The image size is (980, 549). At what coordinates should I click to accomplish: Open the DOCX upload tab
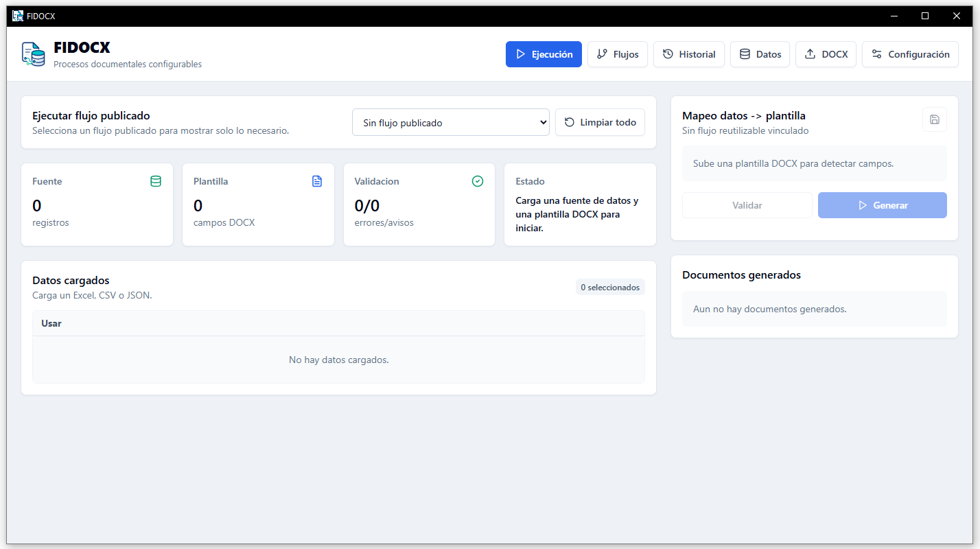(826, 54)
